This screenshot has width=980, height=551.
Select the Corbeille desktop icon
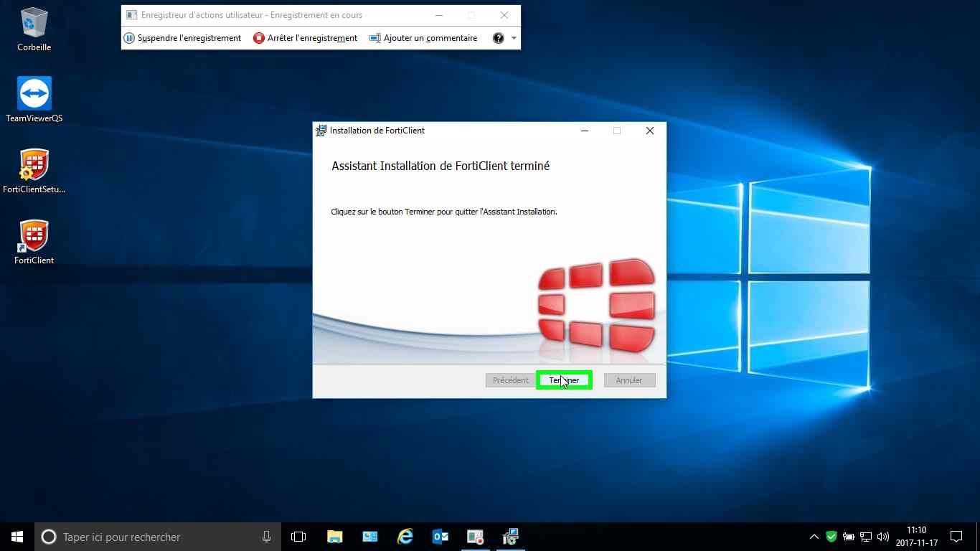pos(34,29)
